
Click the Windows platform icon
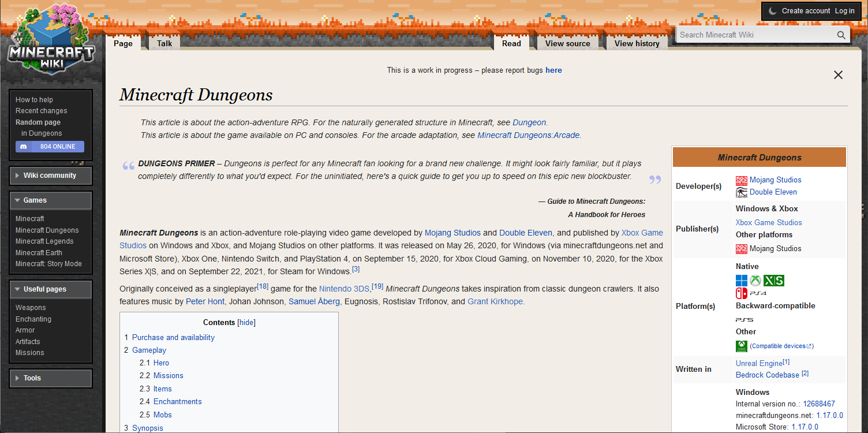tap(742, 281)
